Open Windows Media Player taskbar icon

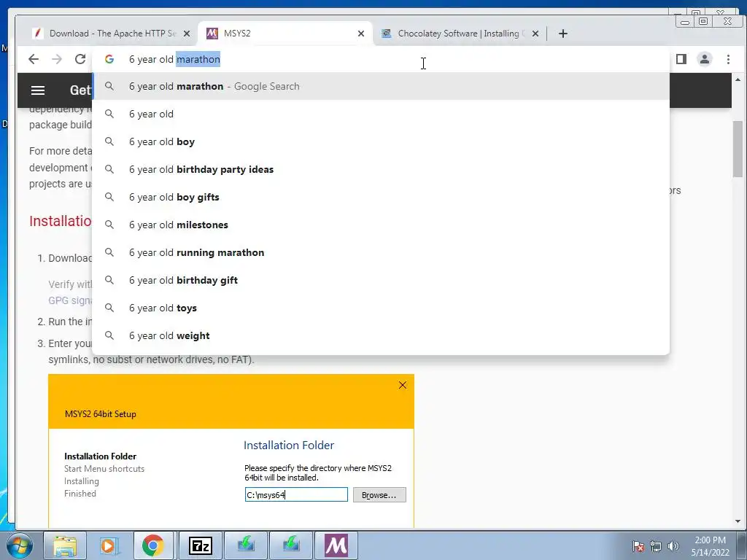click(109, 545)
